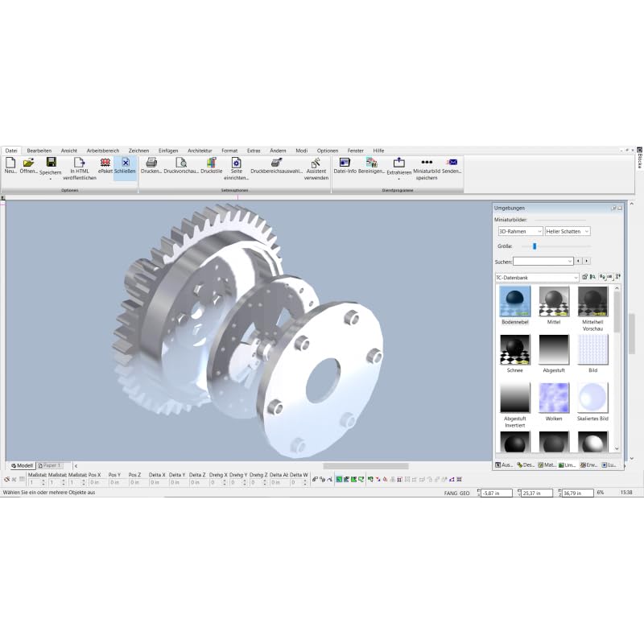Switch to the Papier 1 tab

click(x=49, y=465)
